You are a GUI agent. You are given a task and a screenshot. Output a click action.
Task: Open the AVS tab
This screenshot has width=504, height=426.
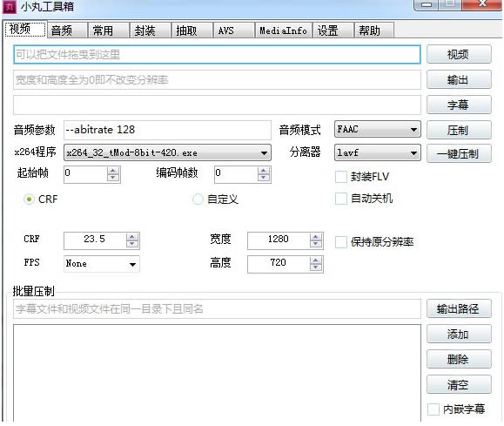(233, 30)
